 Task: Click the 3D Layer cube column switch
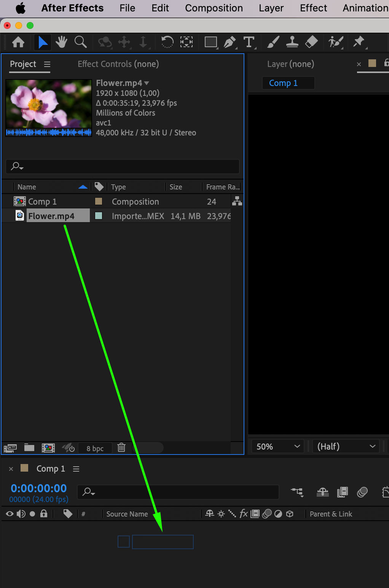coord(290,514)
